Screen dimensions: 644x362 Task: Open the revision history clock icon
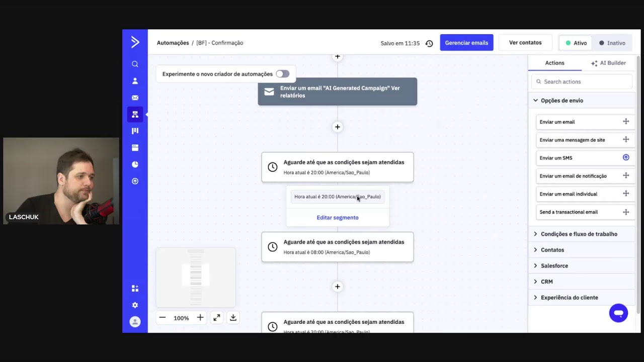point(429,43)
